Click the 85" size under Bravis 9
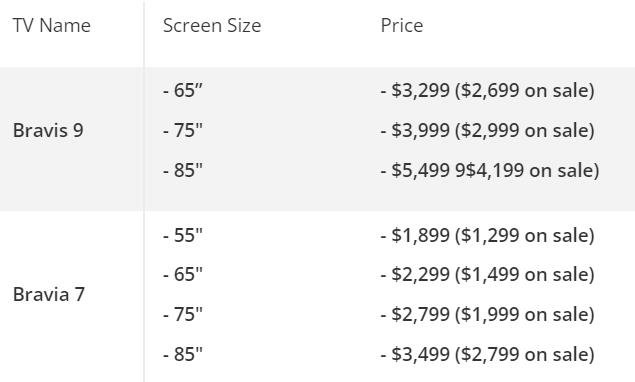The image size is (635, 382). [183, 170]
